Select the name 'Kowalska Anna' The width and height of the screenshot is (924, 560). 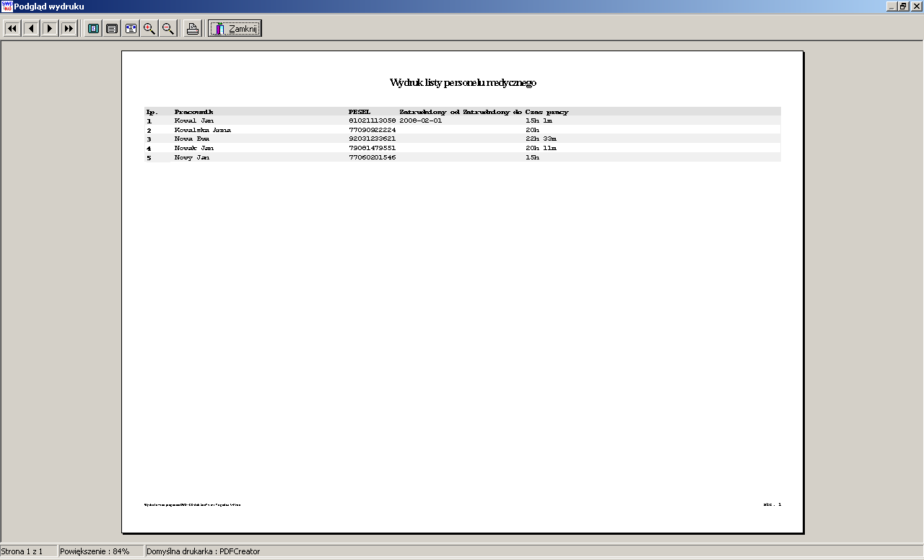point(203,130)
